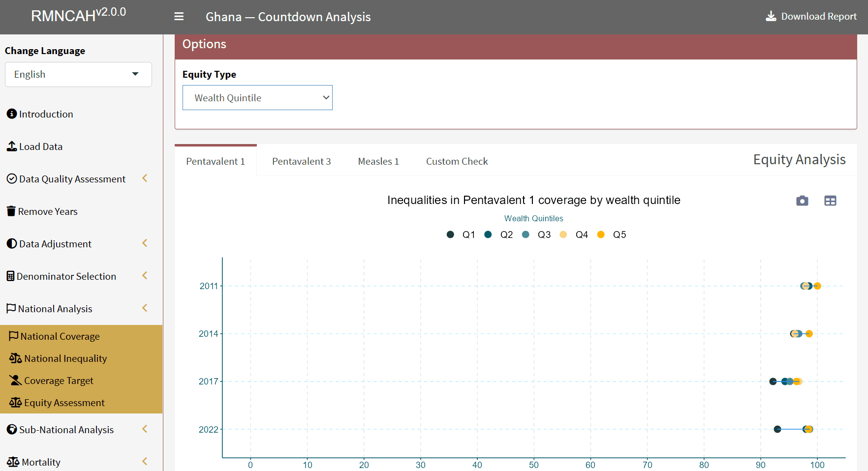Viewport: 868px width, 471px height.
Task: Go to Load Data
Action: coord(41,147)
